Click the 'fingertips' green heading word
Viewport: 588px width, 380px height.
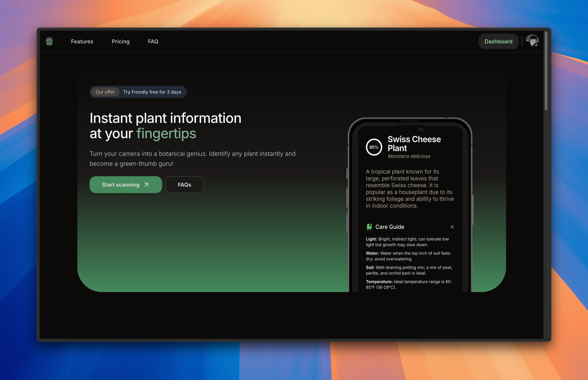166,134
